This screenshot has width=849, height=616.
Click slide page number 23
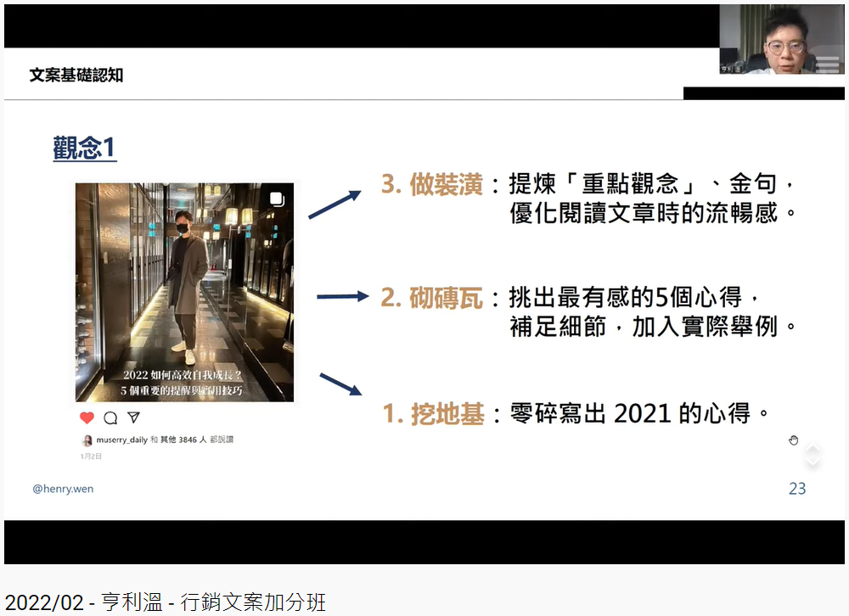[x=797, y=489]
